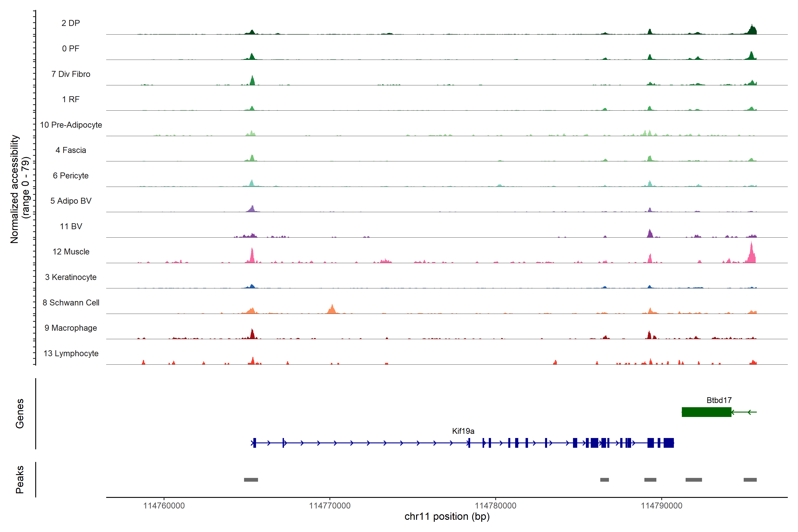This screenshot has width=798, height=532.
Task: Click the first Kif19a exon at gene start
Action: [x=254, y=443]
